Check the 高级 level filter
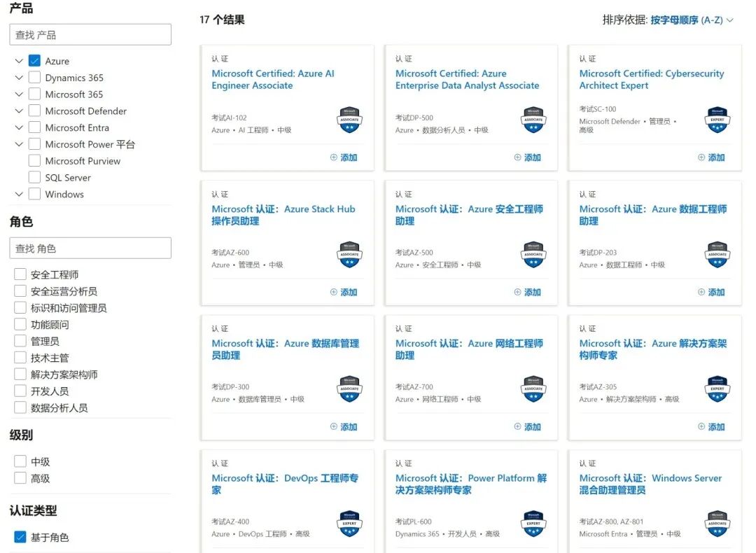The image size is (756, 553). (20, 478)
